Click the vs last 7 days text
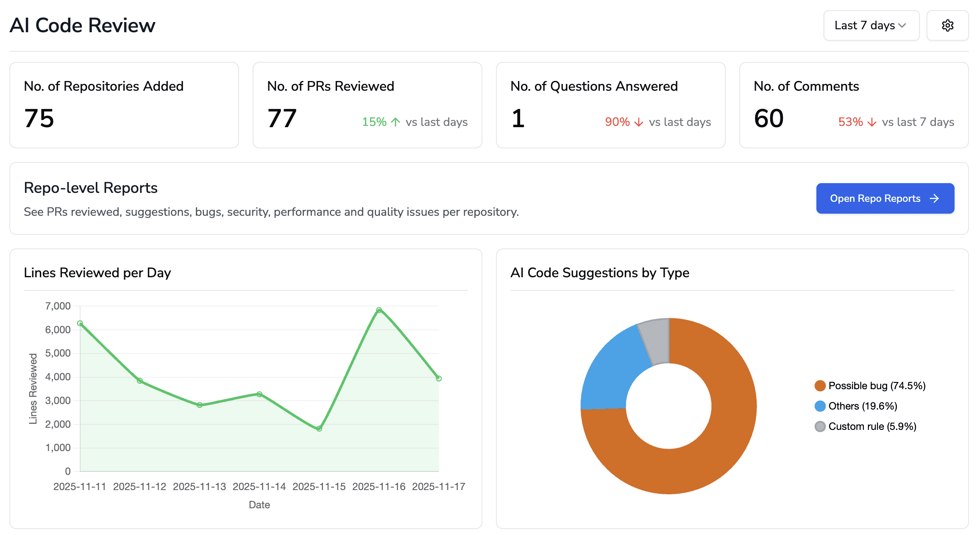Viewport: 980px width, 535px height. click(x=918, y=122)
